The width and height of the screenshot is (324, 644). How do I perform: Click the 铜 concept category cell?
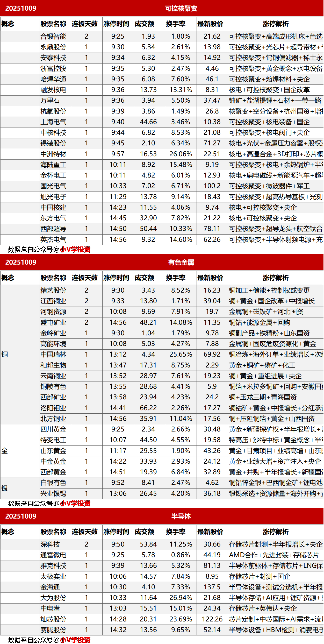5,355
